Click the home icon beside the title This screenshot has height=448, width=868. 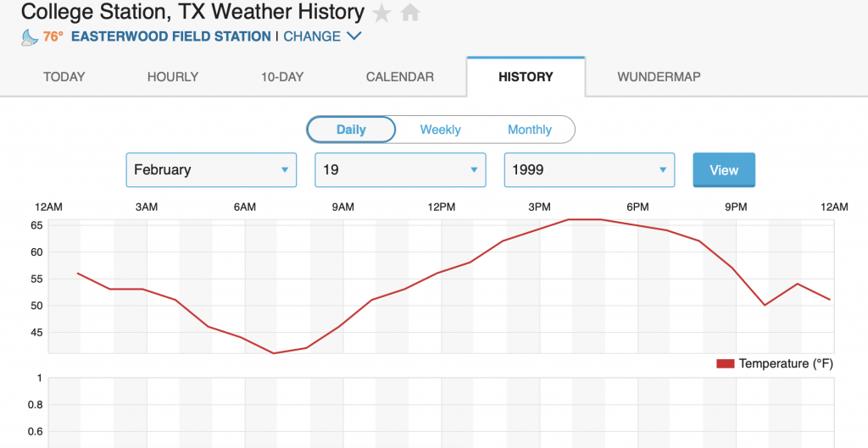(410, 14)
